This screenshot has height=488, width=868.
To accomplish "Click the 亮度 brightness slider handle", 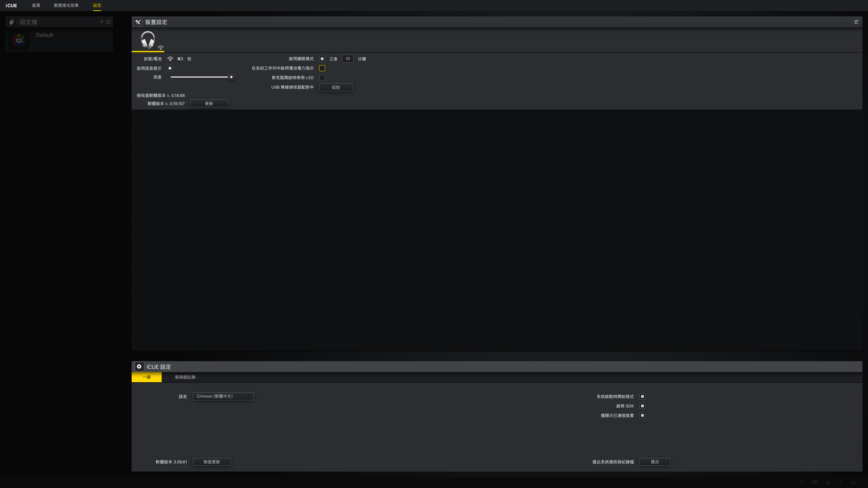I will (231, 77).
